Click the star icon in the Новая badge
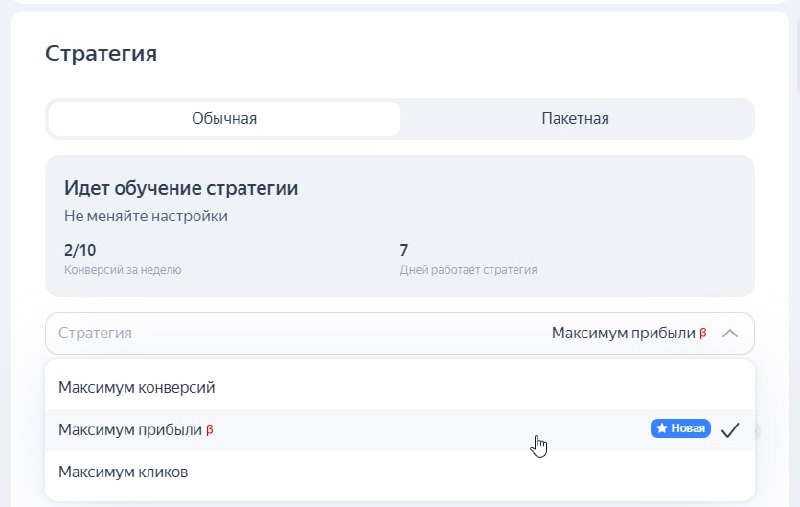This screenshot has height=507, width=800. click(x=661, y=429)
